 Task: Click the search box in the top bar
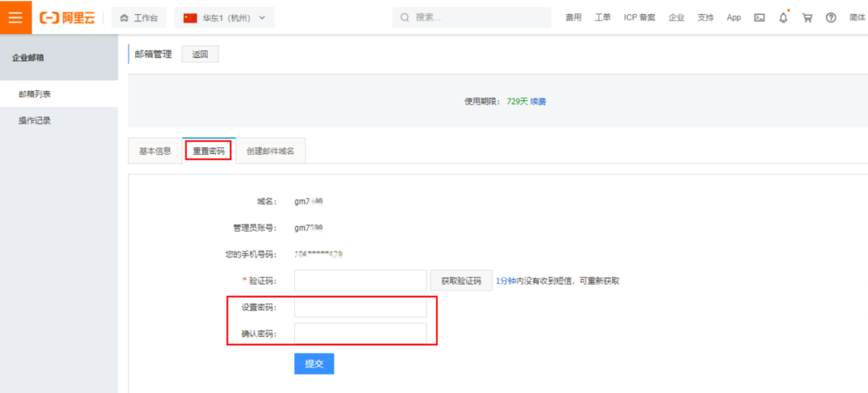(x=472, y=17)
